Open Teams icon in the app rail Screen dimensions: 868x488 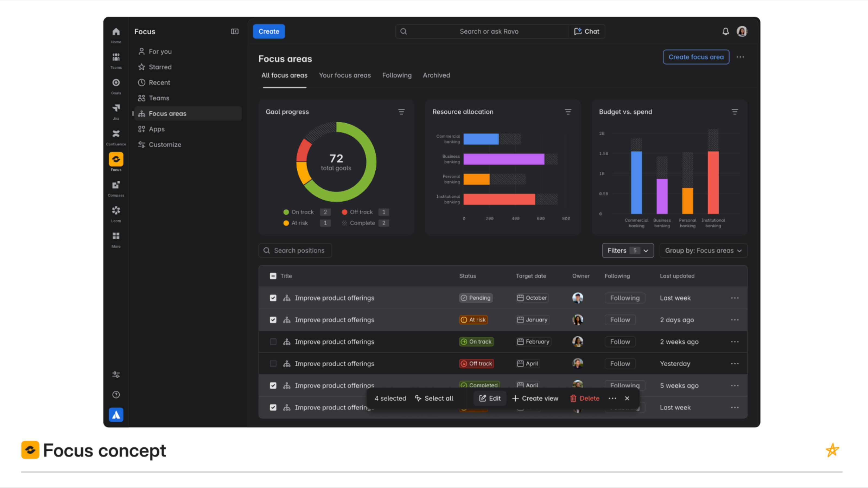[x=116, y=61]
